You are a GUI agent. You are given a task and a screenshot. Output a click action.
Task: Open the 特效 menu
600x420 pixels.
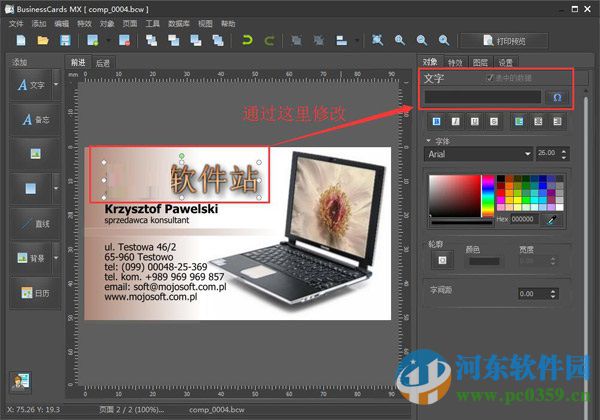click(x=84, y=24)
